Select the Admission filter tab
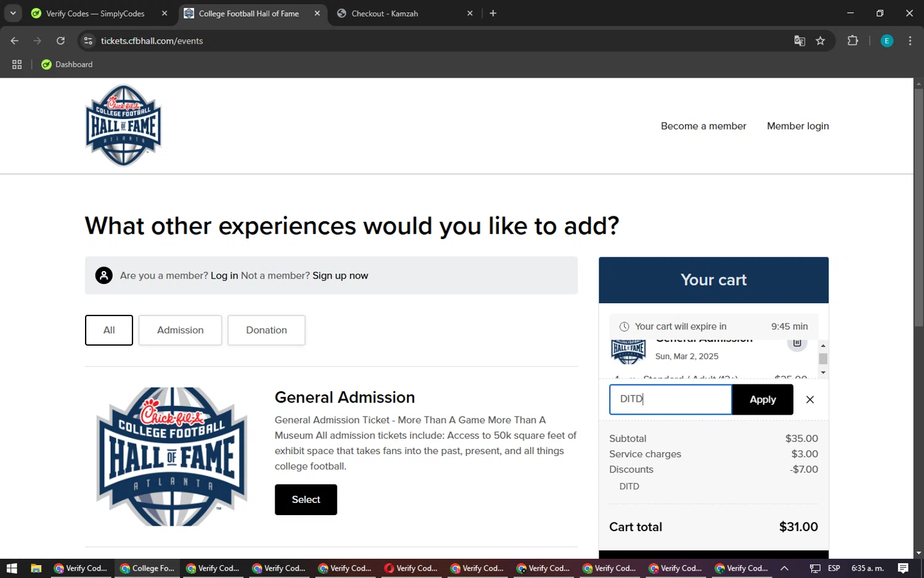The height and width of the screenshot is (578, 924). [x=180, y=330]
